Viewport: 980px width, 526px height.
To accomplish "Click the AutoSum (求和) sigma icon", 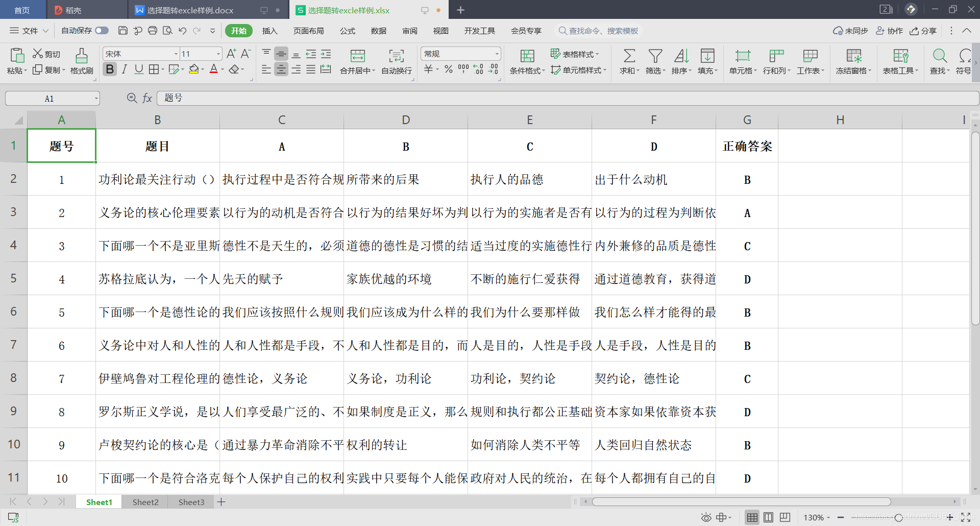I will coord(629,56).
